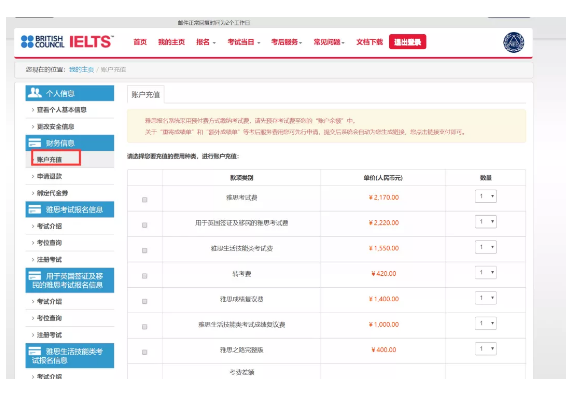Select the 账户充值 tab above the notice
This screenshot has height=398, width=574.
pos(146,94)
